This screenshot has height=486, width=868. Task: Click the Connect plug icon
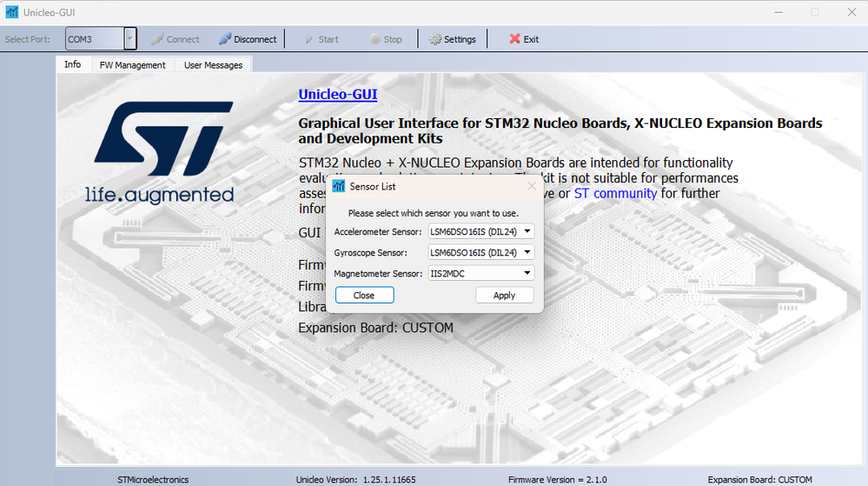157,39
